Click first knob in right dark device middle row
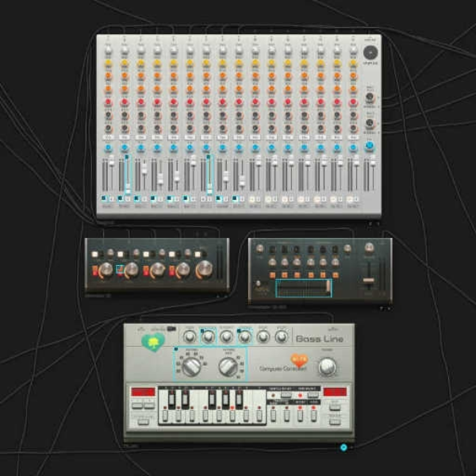Viewport: 476px width, 476px height. tap(272, 262)
